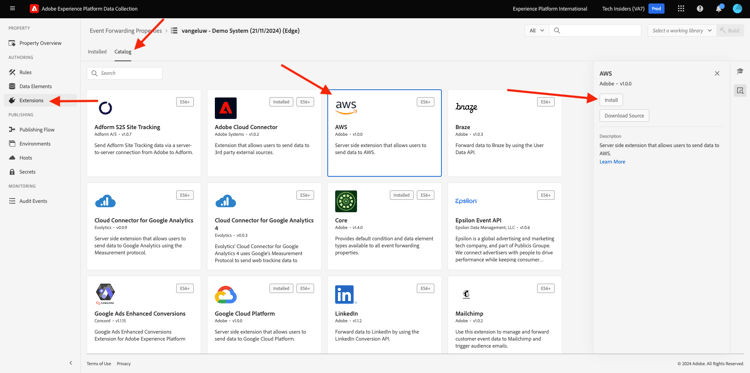Click the Mailchimp card logo

pos(466,295)
